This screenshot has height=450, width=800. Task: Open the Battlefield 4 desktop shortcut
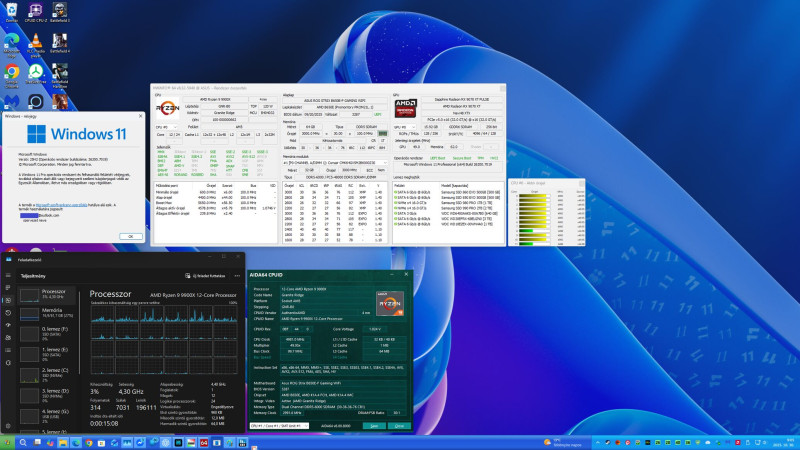(x=59, y=40)
